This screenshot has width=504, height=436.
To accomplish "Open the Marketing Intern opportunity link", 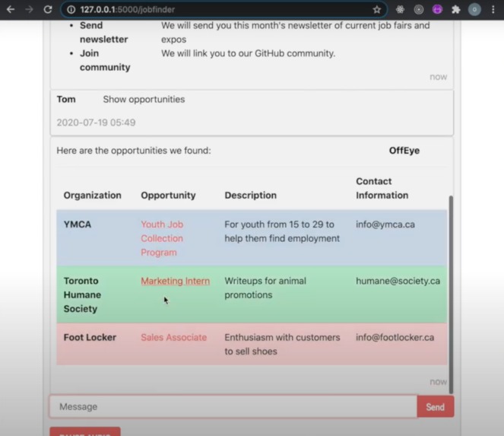I will coord(175,281).
